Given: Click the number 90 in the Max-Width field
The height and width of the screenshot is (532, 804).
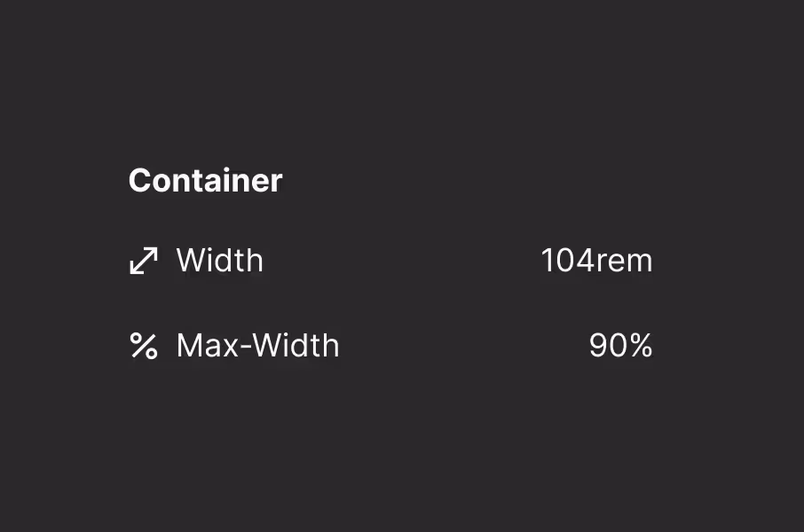Looking at the screenshot, I should [608, 346].
